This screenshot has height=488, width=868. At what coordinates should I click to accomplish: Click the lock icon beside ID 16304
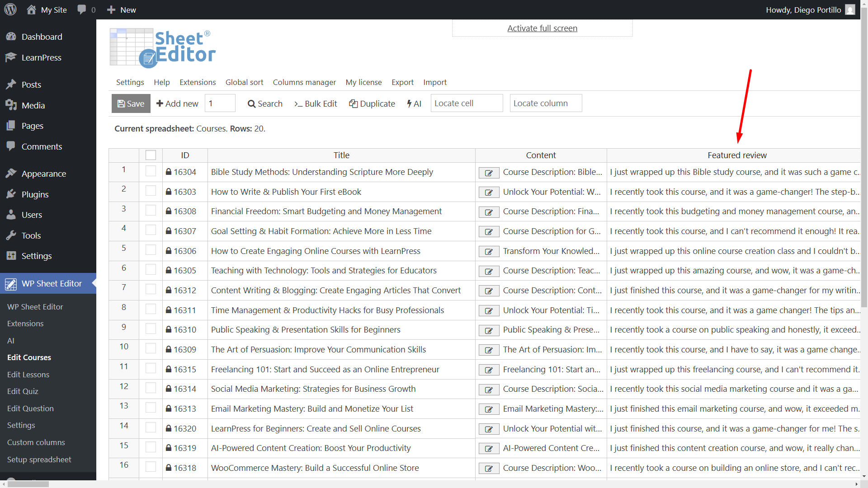[x=169, y=172]
